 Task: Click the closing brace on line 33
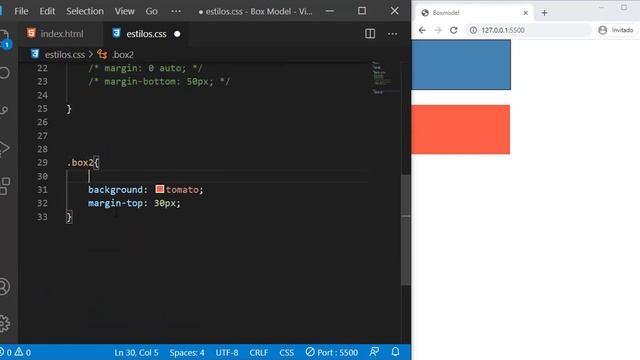(x=69, y=217)
